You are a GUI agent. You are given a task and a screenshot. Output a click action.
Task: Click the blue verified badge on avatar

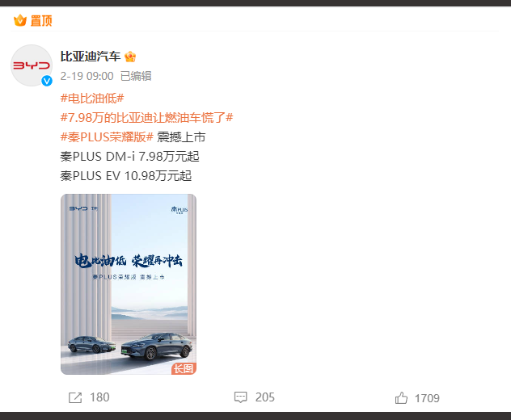(47, 81)
